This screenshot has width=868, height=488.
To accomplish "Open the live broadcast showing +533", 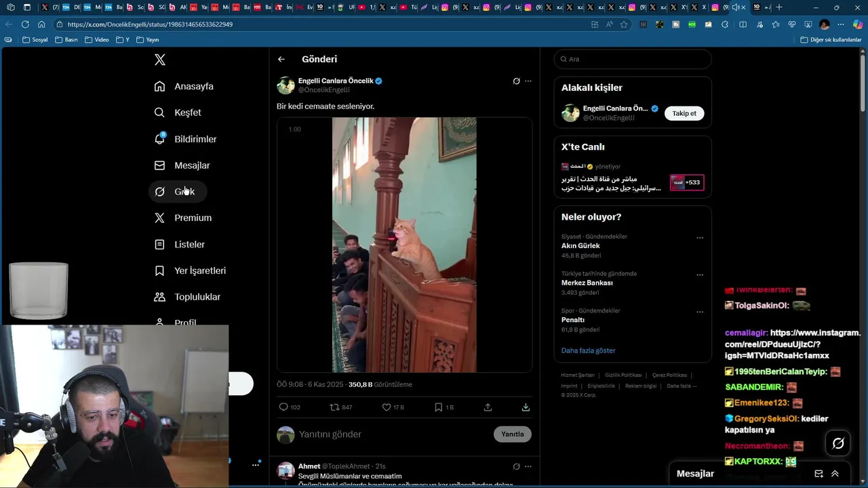I will 687,182.
